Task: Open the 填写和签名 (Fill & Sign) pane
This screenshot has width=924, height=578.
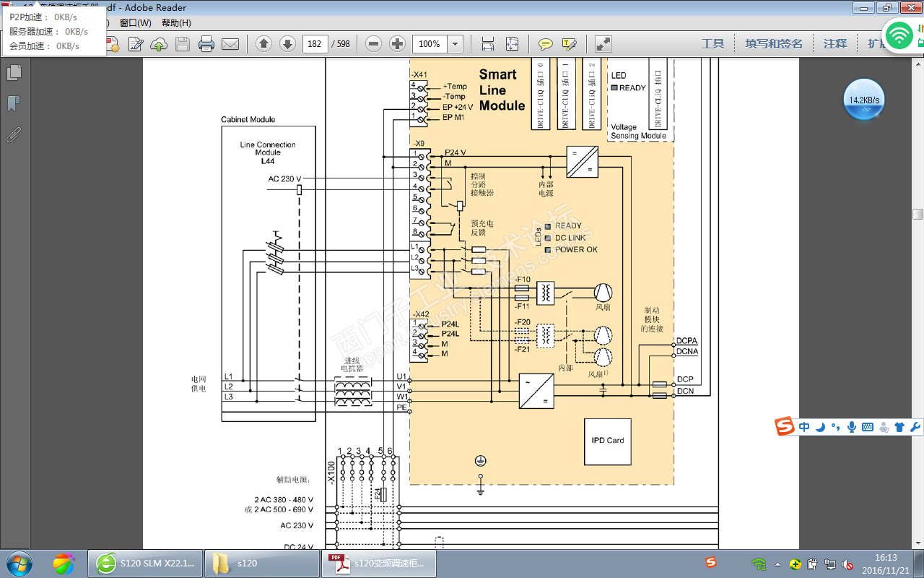Action: [774, 44]
